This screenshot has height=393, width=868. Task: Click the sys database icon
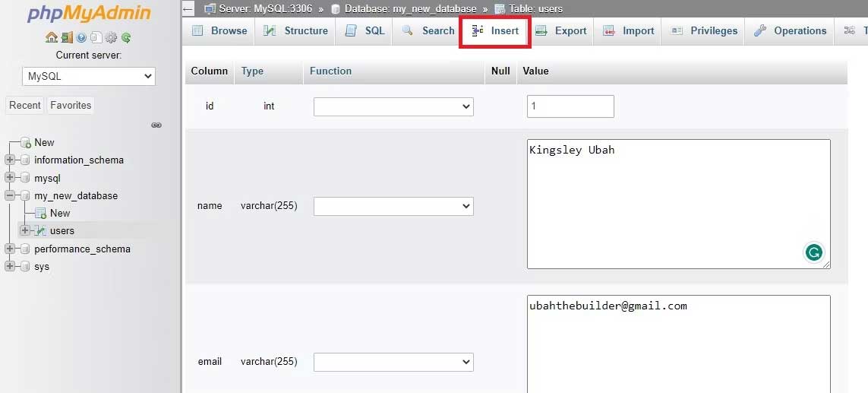pyautogui.click(x=25, y=267)
